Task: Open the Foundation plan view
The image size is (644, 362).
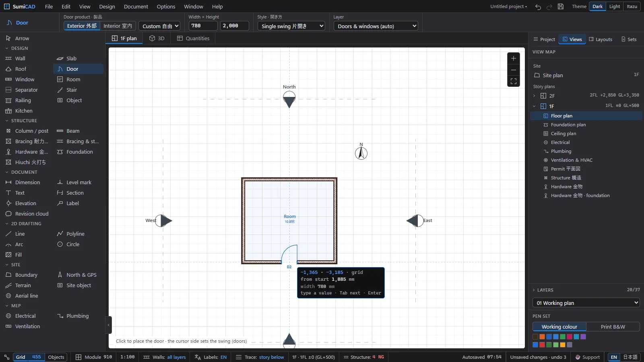Action: pyautogui.click(x=568, y=125)
